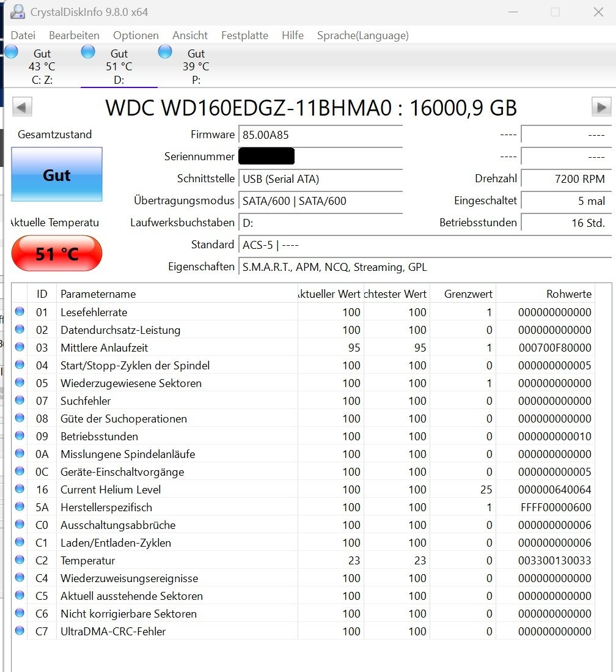
Task: Click disk title WDC WD160EDGZ-11BHMA0
Action: click(249, 108)
